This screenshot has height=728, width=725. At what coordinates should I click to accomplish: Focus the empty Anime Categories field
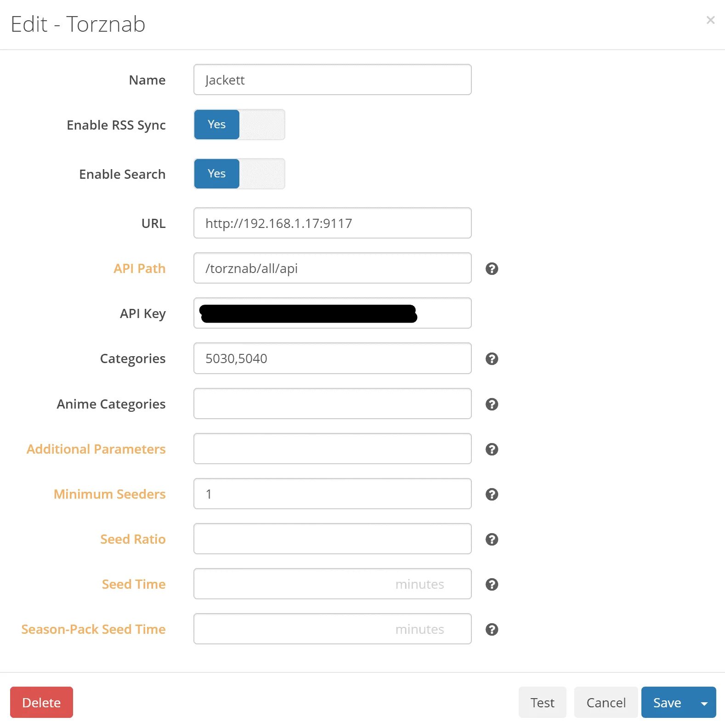tap(333, 404)
